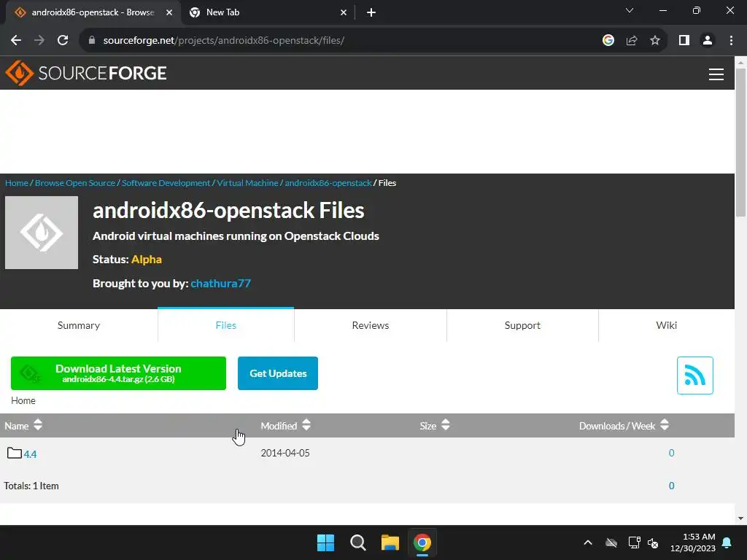
Task: Click the 2014-04-05 modified date
Action: [x=285, y=453]
